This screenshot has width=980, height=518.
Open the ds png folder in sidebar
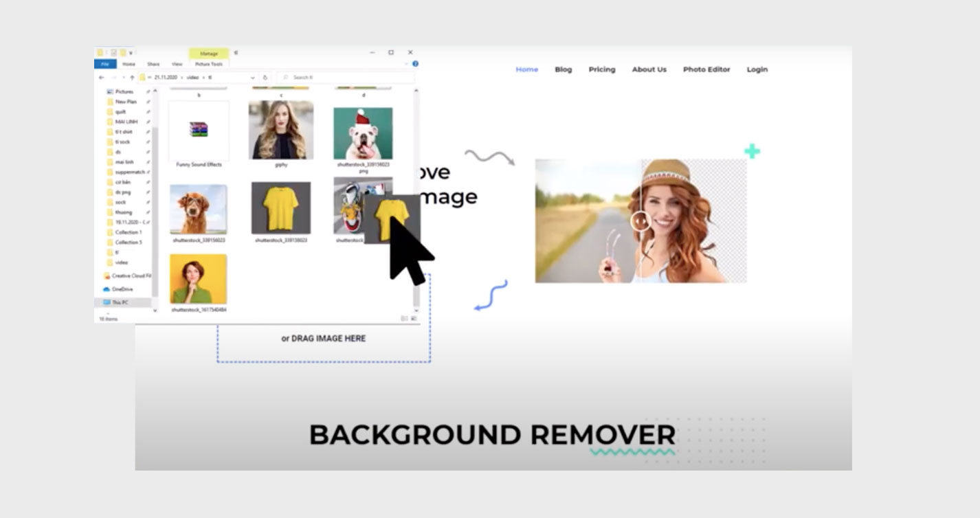click(122, 192)
